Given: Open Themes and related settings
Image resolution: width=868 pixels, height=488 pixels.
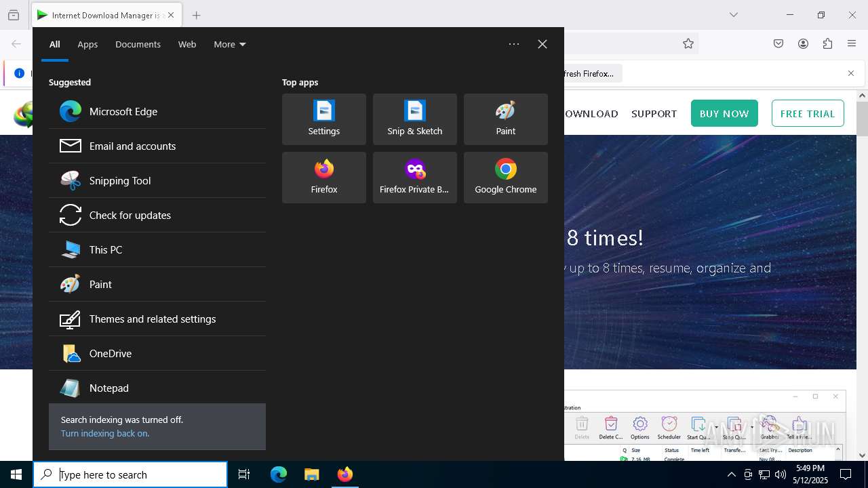Looking at the screenshot, I should (x=157, y=319).
